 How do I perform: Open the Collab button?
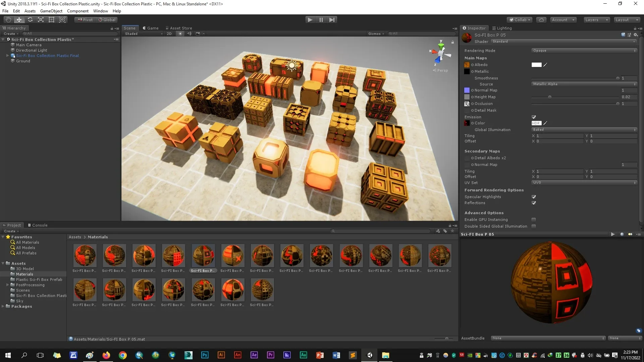(520, 20)
